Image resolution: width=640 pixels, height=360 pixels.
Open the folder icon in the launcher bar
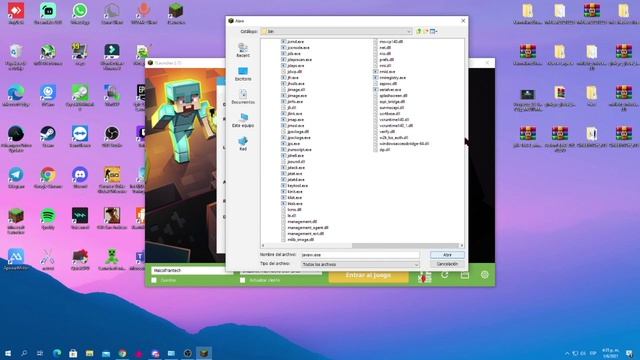tap(464, 276)
